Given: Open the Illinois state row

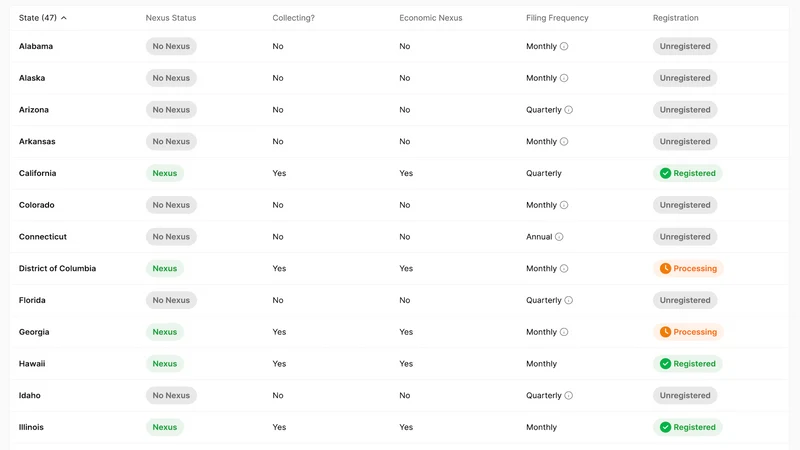Looking at the screenshot, I should [x=399, y=427].
